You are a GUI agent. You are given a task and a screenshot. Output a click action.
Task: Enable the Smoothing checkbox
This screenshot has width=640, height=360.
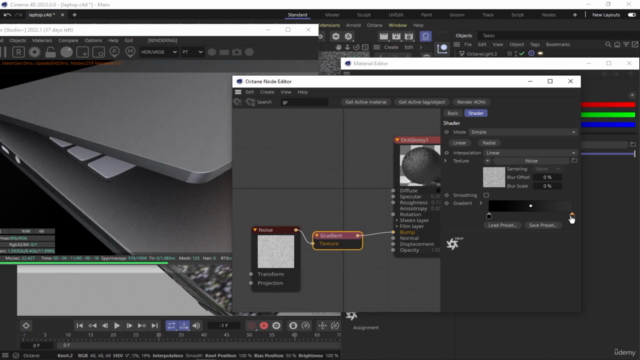point(486,195)
